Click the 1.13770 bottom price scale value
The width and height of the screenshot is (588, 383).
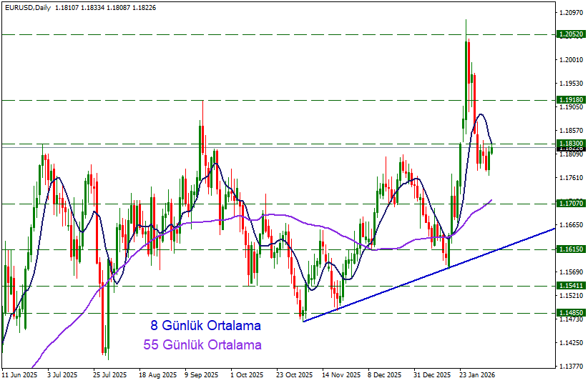pos(571,366)
